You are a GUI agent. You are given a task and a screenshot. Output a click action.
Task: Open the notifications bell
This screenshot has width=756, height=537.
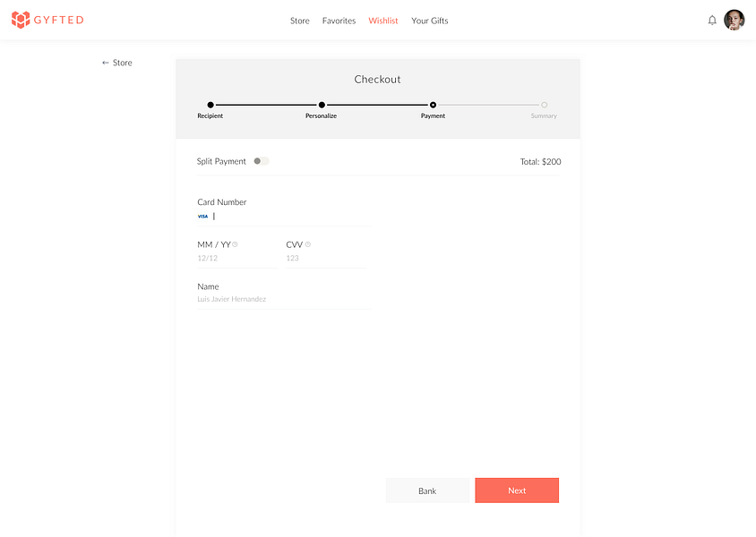click(712, 21)
